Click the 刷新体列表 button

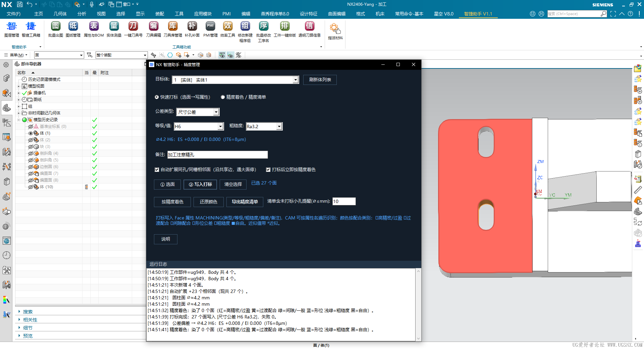click(x=320, y=80)
